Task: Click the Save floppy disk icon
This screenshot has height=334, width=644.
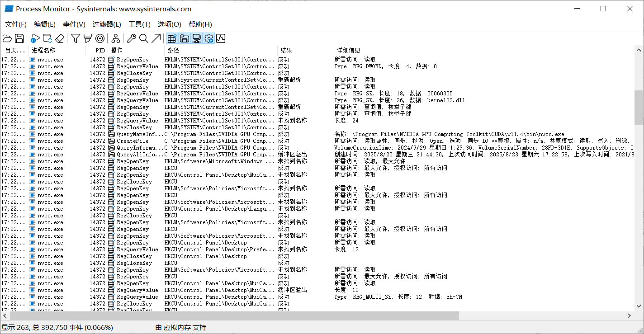Action: pos(19,38)
